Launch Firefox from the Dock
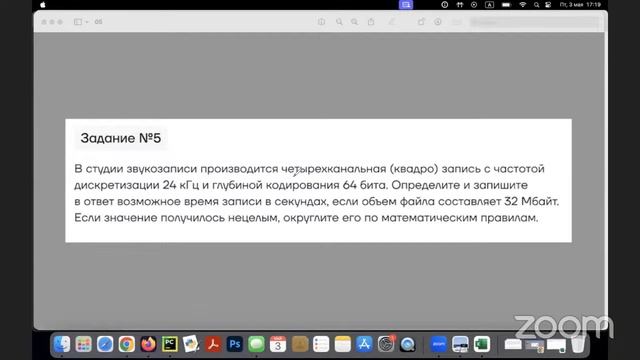 148,344
